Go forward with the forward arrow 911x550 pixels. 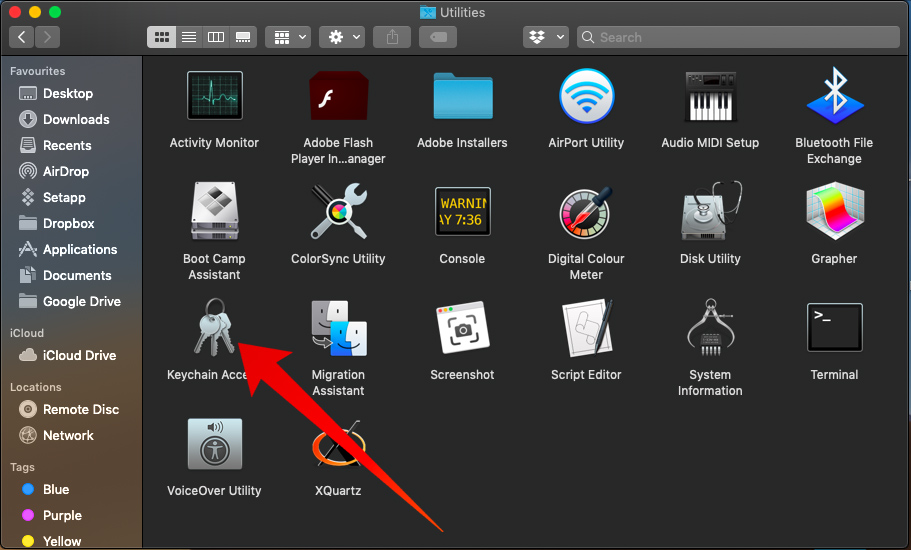[x=47, y=37]
